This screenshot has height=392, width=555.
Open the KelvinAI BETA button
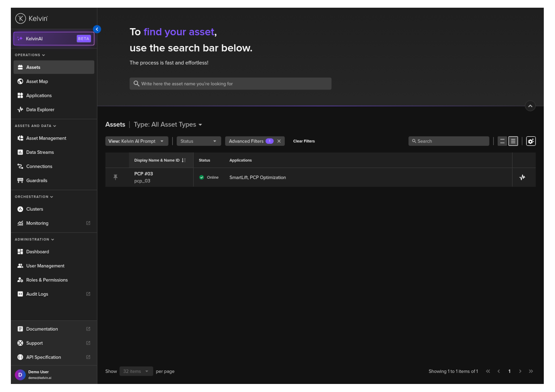[54, 39]
